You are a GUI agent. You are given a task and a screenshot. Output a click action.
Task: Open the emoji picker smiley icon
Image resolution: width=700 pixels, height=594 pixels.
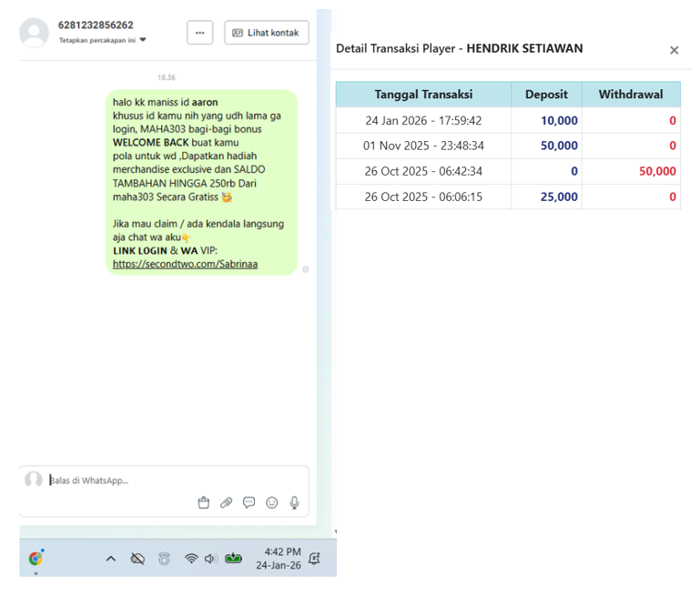[272, 503]
